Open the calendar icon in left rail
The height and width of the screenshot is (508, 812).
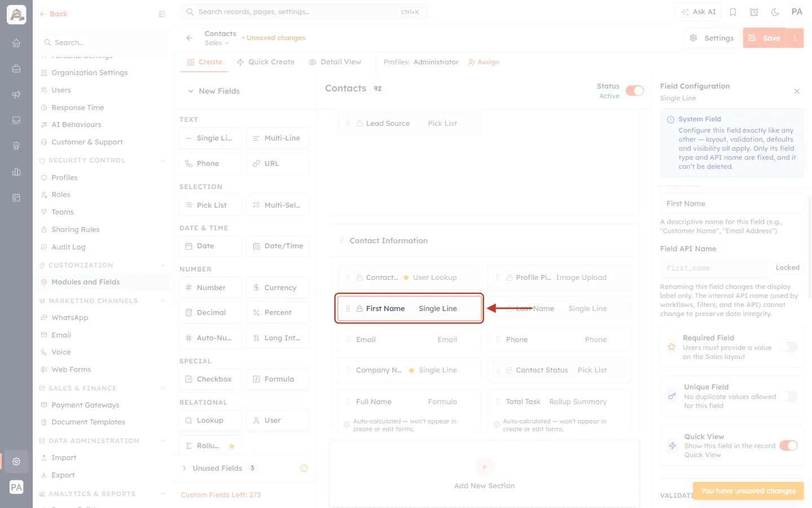coord(16,198)
